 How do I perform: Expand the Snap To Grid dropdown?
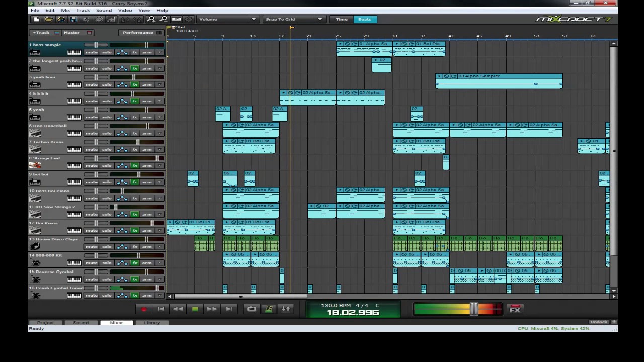(294, 19)
